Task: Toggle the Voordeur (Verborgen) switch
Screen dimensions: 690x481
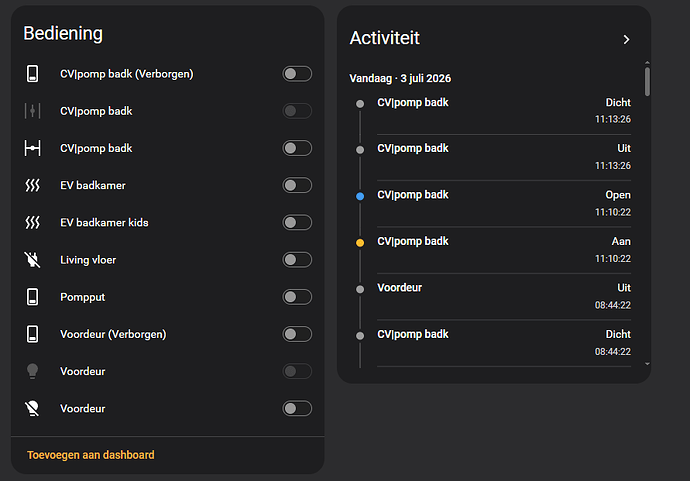Action: [297, 334]
